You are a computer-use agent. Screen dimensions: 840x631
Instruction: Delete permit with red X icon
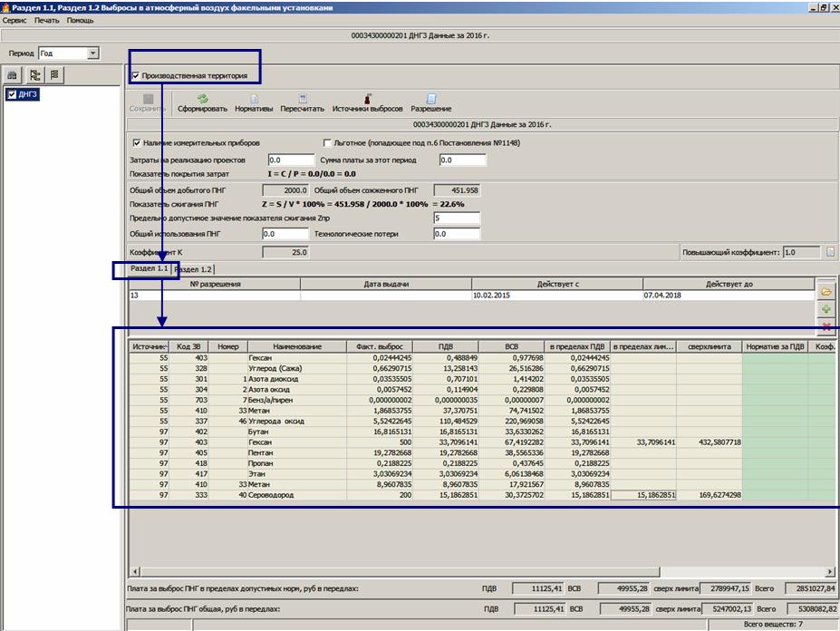coord(826,326)
